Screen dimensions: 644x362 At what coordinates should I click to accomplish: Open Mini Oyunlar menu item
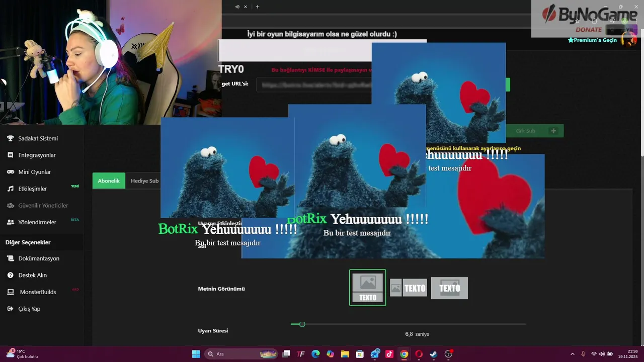(x=35, y=172)
